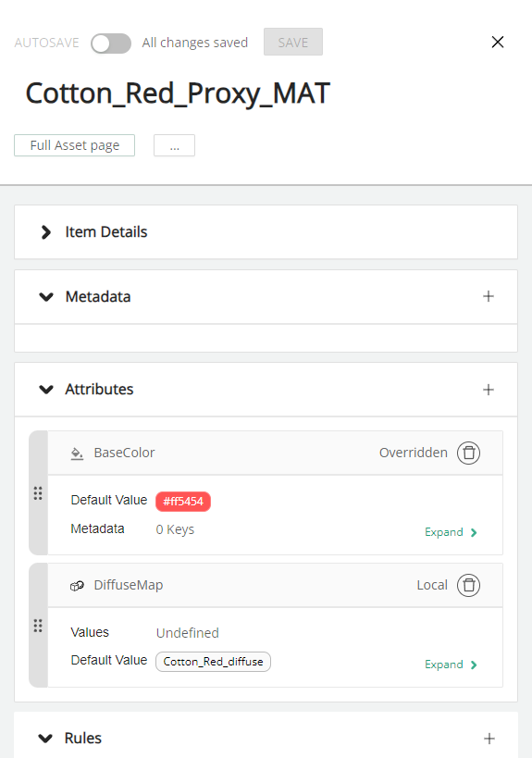Screen dimensions: 532x758
Task: Click the BaseColor paint bucket icon
Action: (77, 454)
